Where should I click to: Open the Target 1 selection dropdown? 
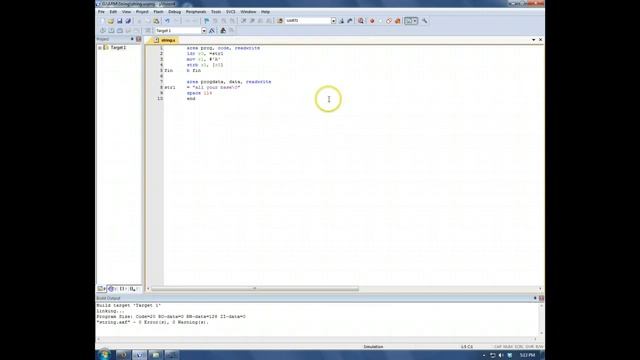pyautogui.click(x=204, y=31)
